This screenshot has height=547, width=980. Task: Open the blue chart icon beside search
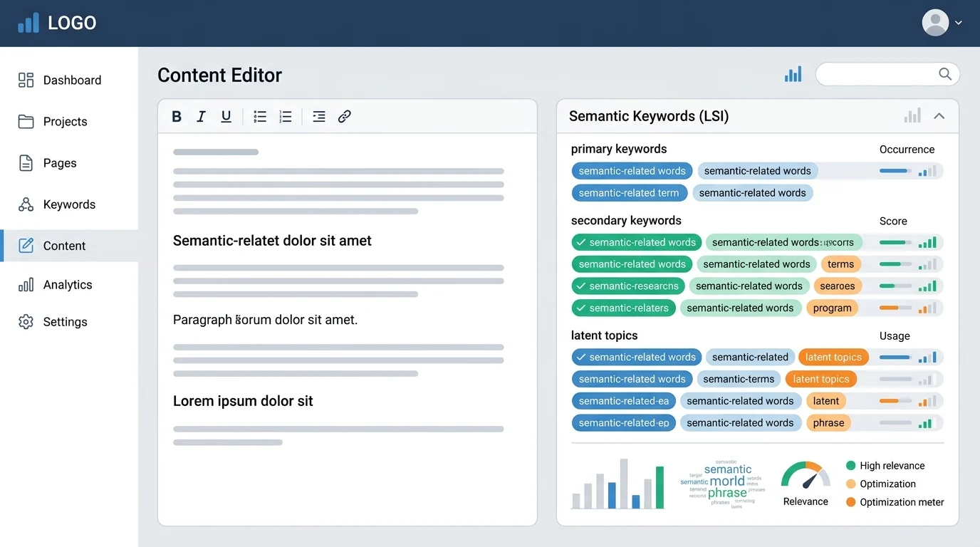[793, 74]
